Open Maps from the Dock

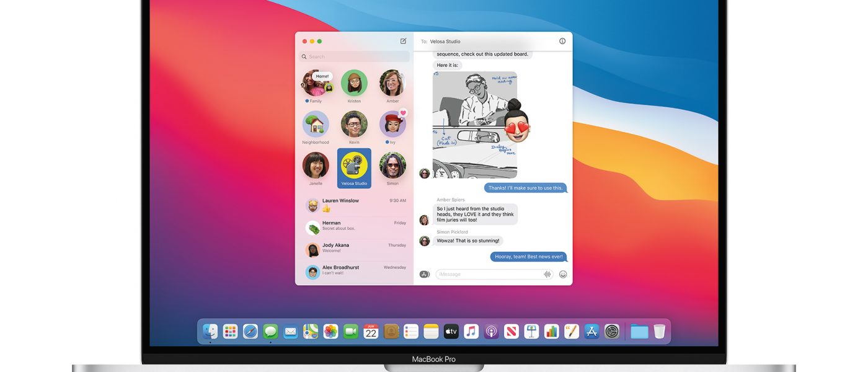311,332
